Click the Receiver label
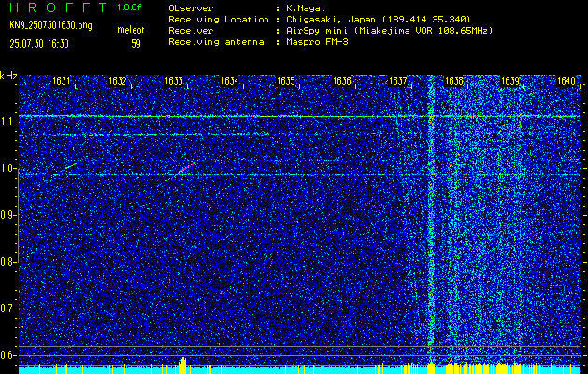Image resolution: width=588 pixels, height=374 pixels. point(191,31)
